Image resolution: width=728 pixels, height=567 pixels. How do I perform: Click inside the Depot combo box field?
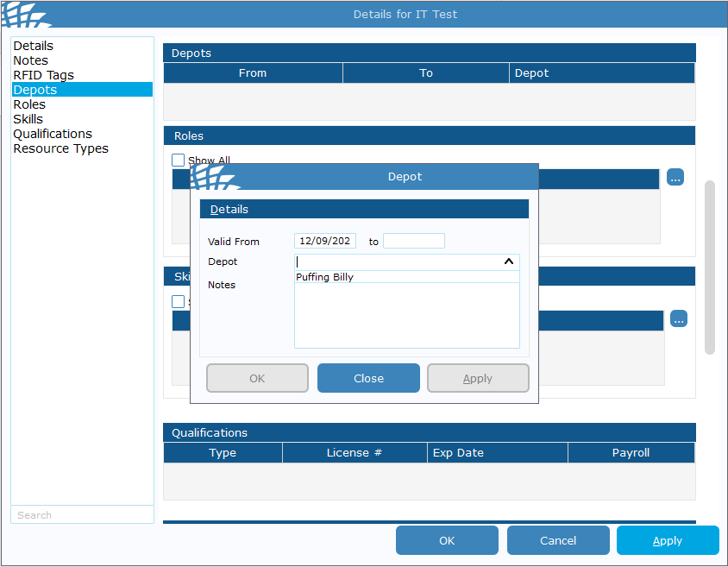[x=397, y=261]
